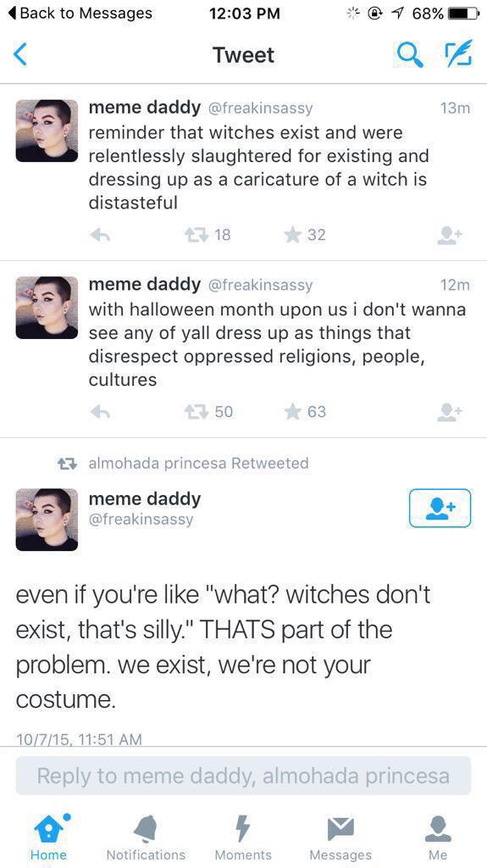Viewport: 487px width, 868px height.
Task: Open the Notifications tab
Action: [x=146, y=836]
